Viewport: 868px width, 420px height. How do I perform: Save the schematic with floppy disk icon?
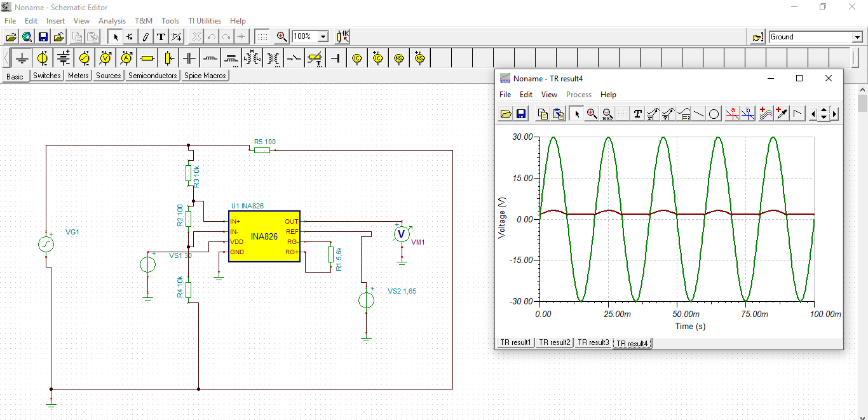(x=43, y=37)
